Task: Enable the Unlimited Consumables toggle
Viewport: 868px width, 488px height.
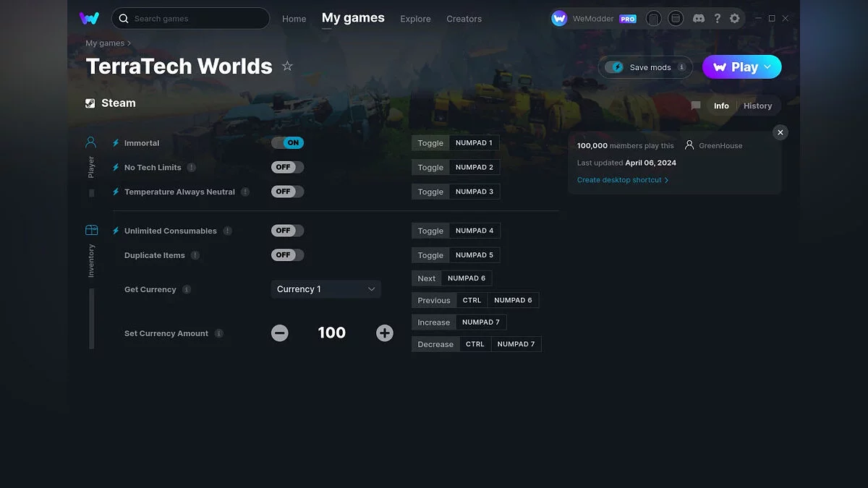Action: (286, 230)
